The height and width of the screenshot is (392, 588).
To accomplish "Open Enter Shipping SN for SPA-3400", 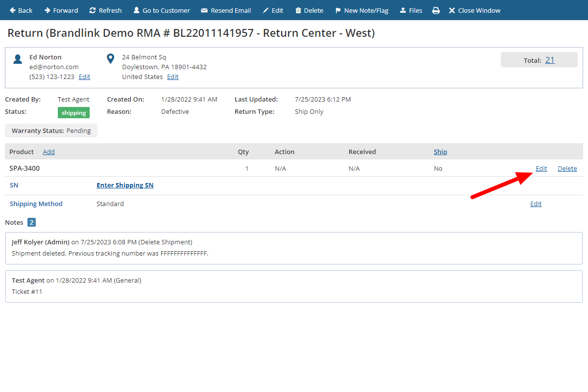I will [125, 185].
